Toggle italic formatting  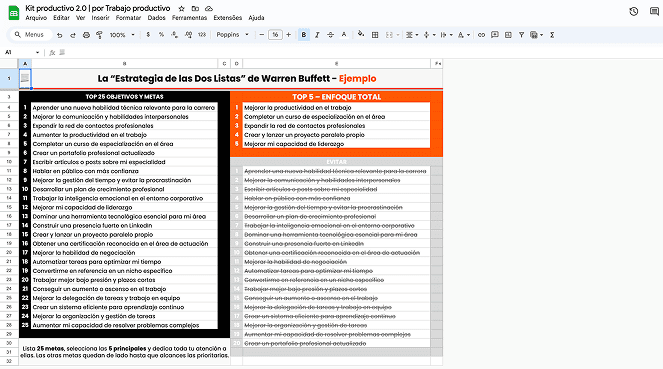pos(317,35)
